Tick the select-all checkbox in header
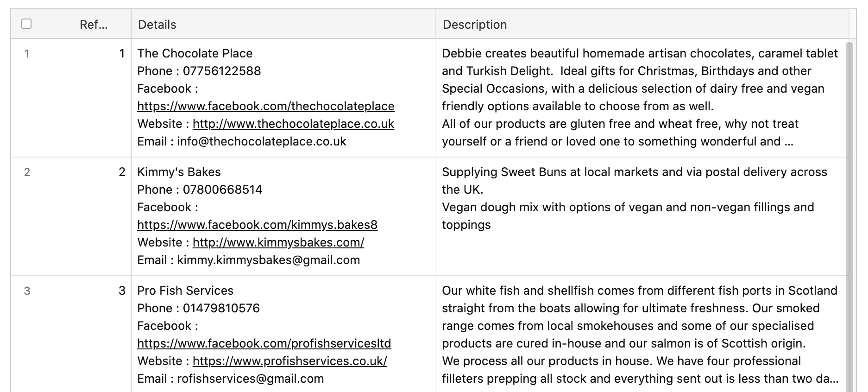Image resolution: width=868 pixels, height=392 pixels. coord(26,24)
